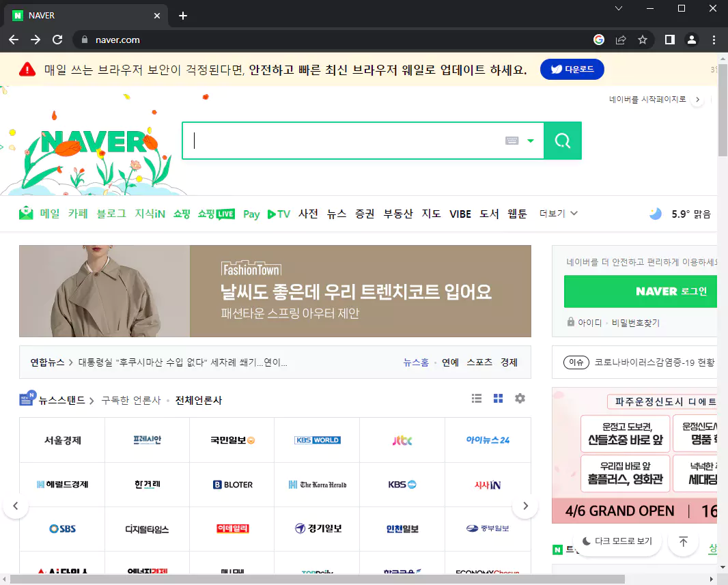
Task: Select the 전체언론사 tab
Action: tap(199, 400)
